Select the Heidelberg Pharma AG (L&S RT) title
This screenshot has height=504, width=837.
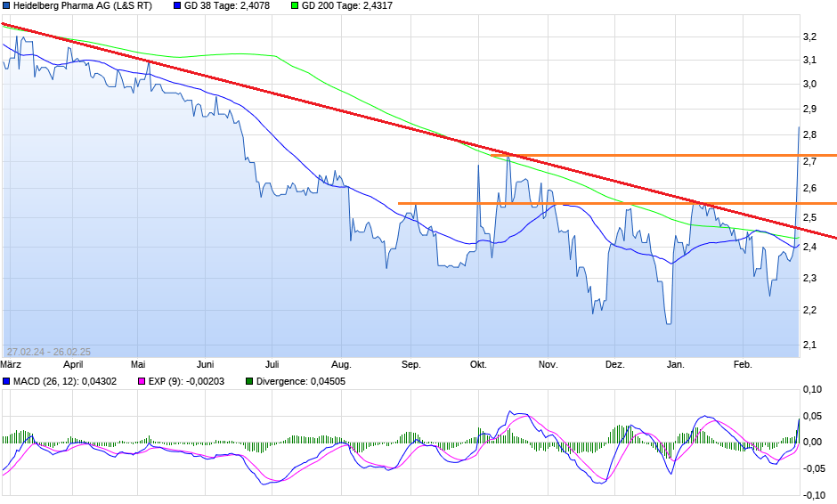82,5
